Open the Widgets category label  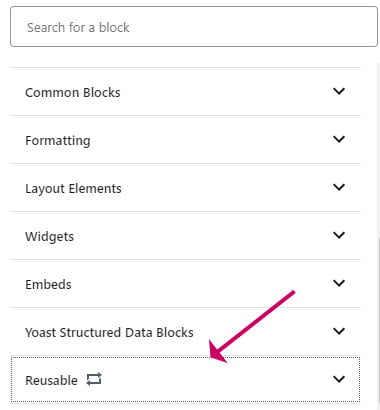tap(49, 237)
